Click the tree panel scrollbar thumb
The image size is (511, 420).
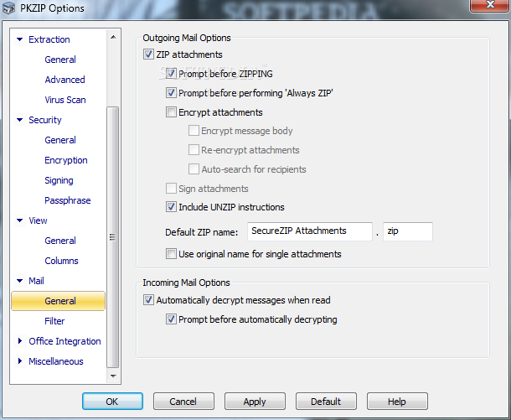click(113, 237)
